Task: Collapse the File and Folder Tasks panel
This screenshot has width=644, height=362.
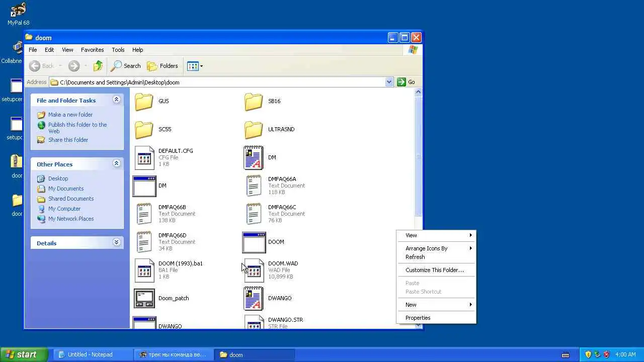Action: [x=116, y=100]
